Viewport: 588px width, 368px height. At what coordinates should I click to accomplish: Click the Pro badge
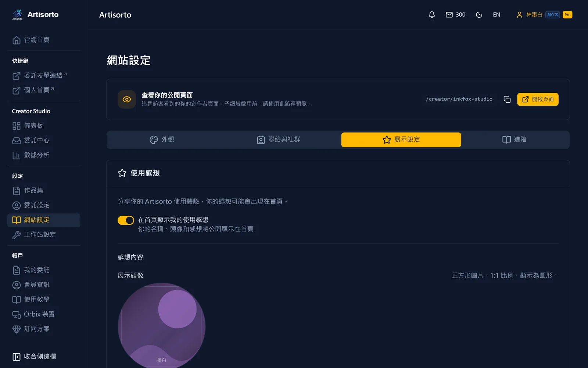[567, 15]
